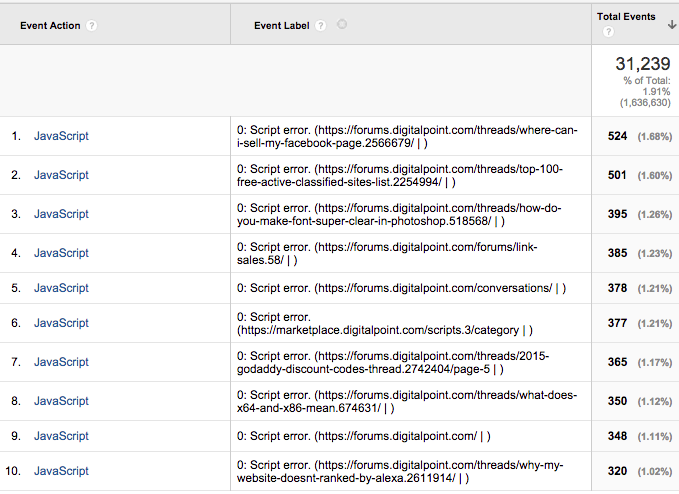The height and width of the screenshot is (494, 679).
Task: Open the JavaScript link in row 7
Action: [x=61, y=362]
